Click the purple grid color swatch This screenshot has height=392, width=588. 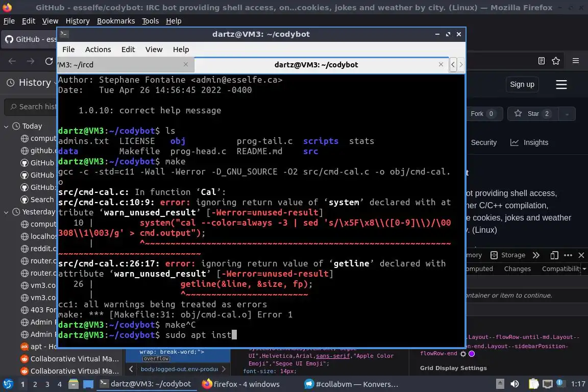(472, 354)
